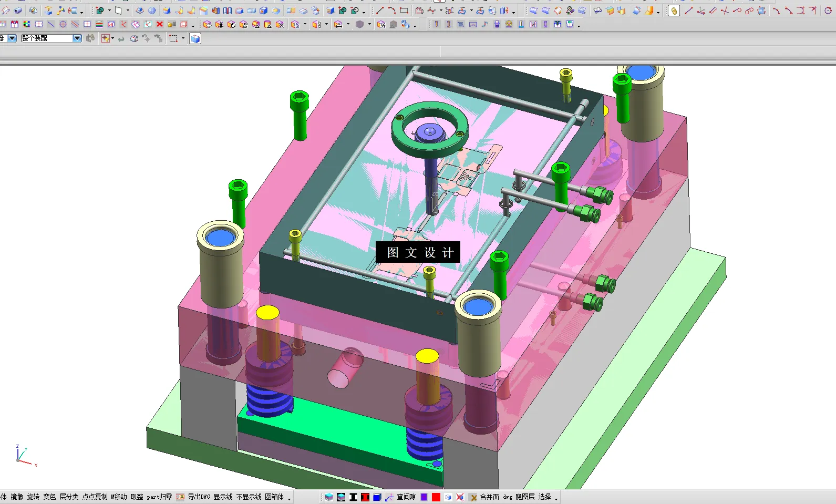The image size is (836, 504).
Task: Open the 整个装配 selection scope dropdown
Action: point(77,38)
